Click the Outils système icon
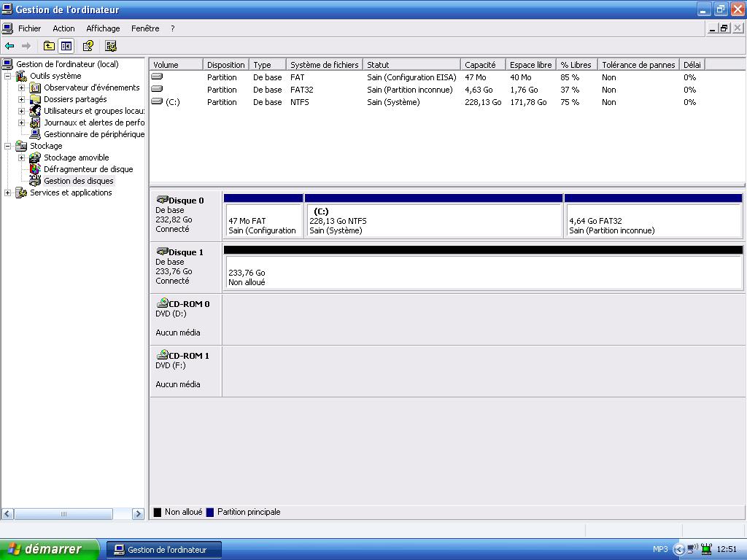 [21, 76]
